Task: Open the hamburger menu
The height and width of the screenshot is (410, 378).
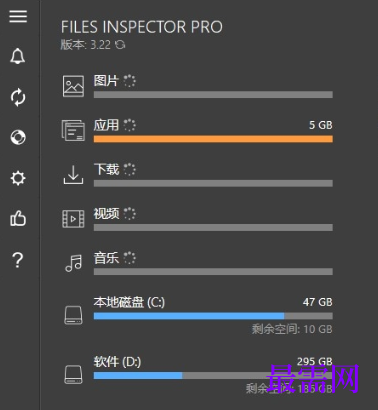Action: click(18, 16)
